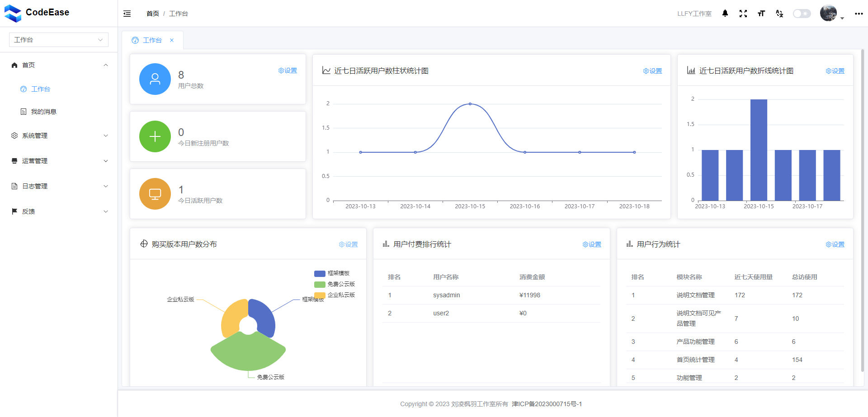Open 设置 for the 近七日活跃用户数折线统计图 panel

point(835,71)
